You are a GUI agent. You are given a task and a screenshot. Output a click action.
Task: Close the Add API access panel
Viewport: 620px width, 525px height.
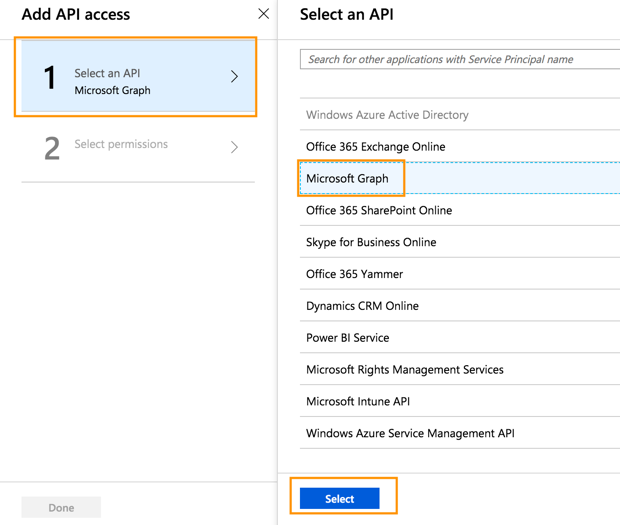[263, 14]
